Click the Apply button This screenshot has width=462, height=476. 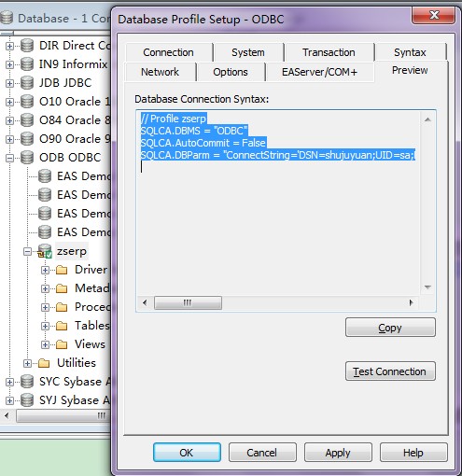[338, 453]
